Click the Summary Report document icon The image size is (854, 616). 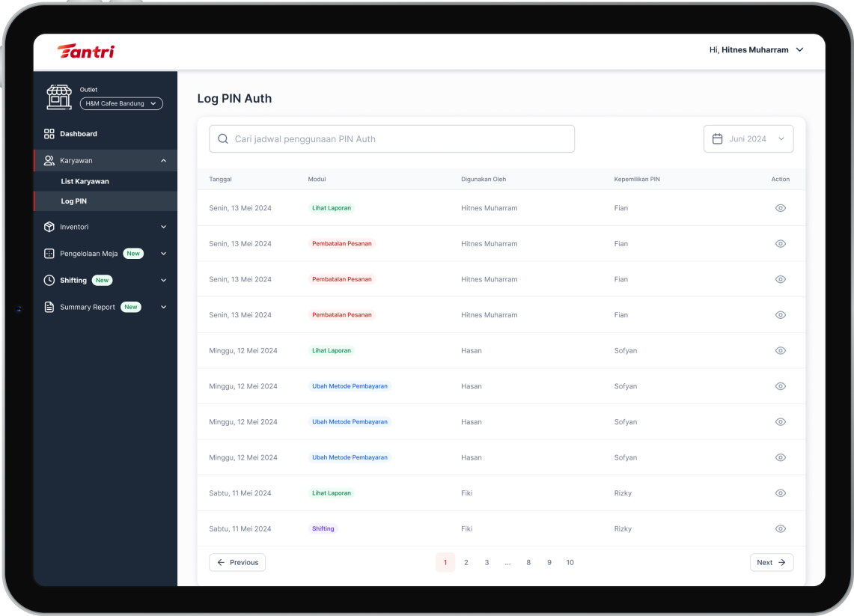click(x=49, y=307)
